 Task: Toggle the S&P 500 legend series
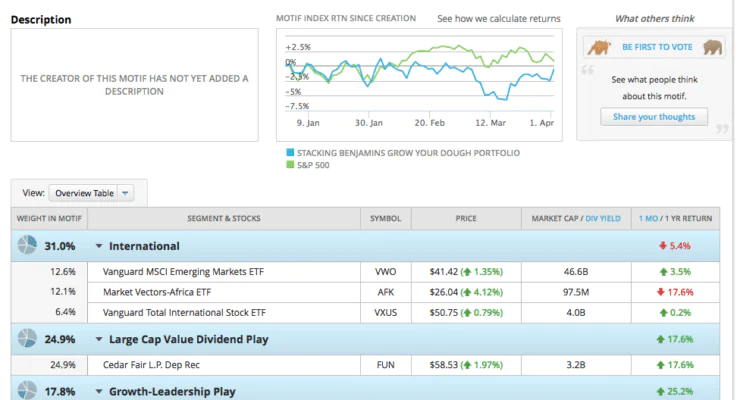pos(308,165)
